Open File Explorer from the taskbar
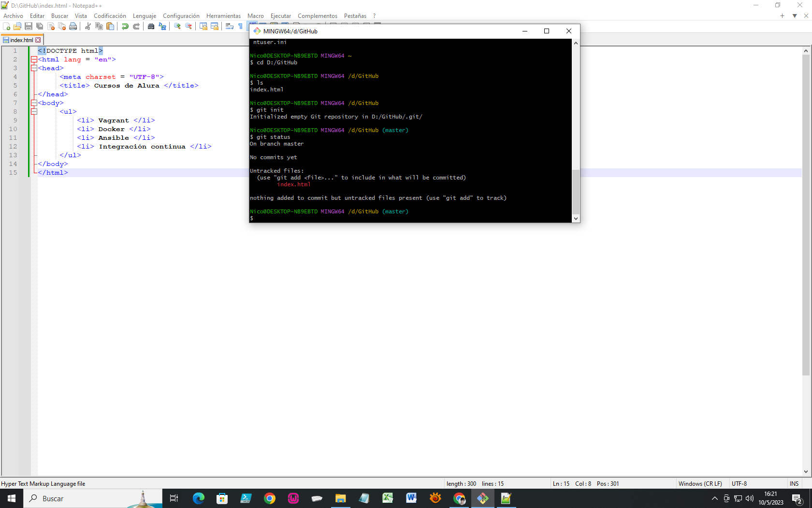Screen dimensions: 812x508 (x=341, y=498)
